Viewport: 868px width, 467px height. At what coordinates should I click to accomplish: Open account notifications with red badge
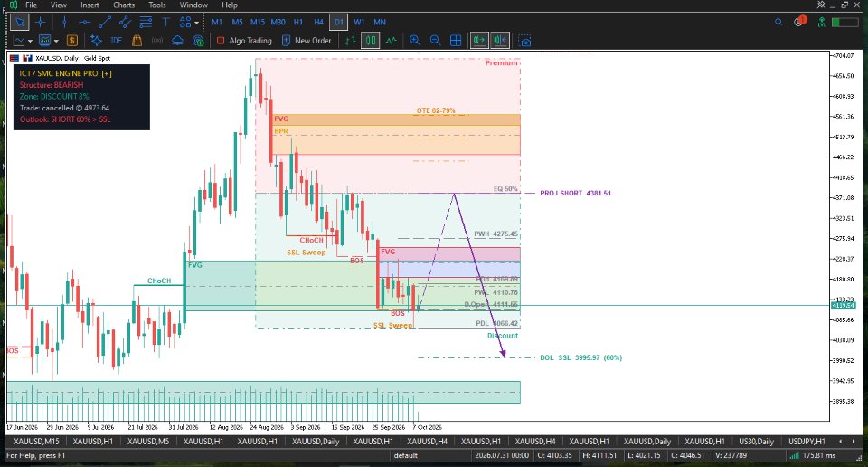pos(800,22)
